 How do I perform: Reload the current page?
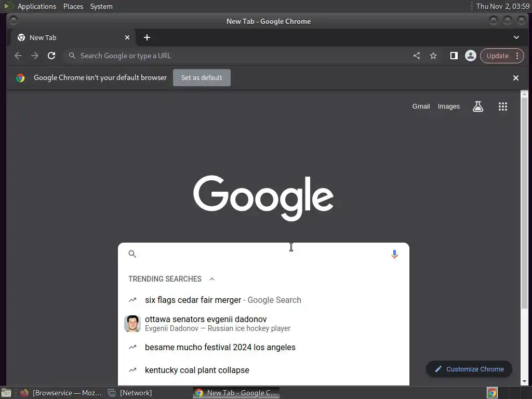pos(51,56)
